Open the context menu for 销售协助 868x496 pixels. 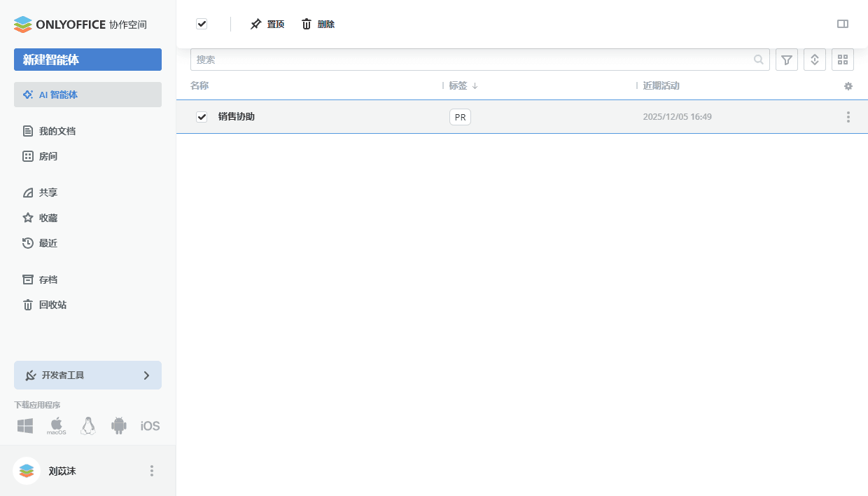click(x=848, y=116)
